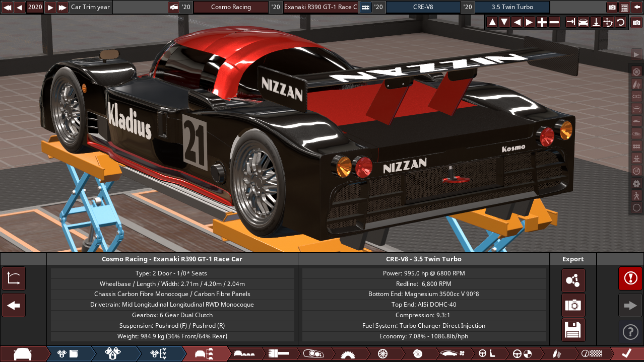Open the headlight fixtures tab
The image size is (644, 362).
[312, 354]
